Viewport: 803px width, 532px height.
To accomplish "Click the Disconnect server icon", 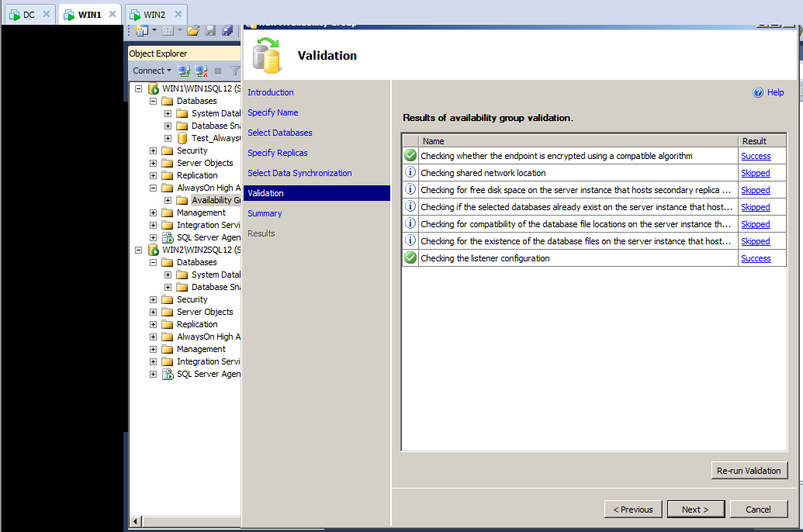I will pos(200,71).
